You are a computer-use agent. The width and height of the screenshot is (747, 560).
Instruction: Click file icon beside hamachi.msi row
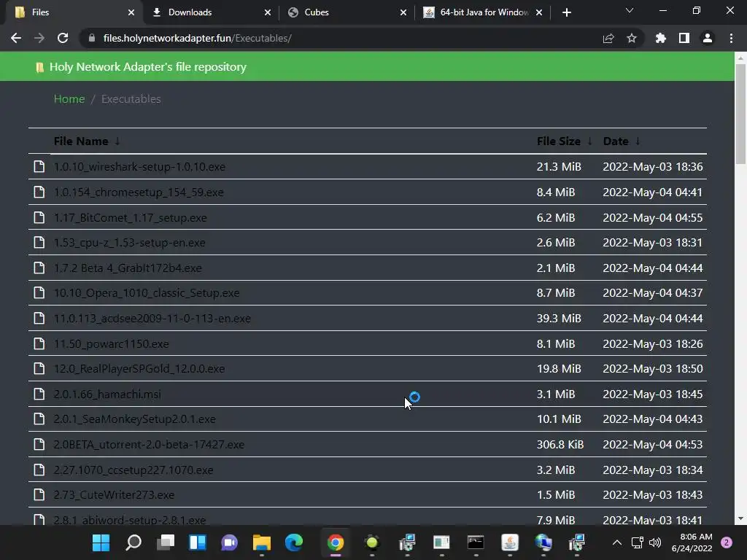[39, 393]
